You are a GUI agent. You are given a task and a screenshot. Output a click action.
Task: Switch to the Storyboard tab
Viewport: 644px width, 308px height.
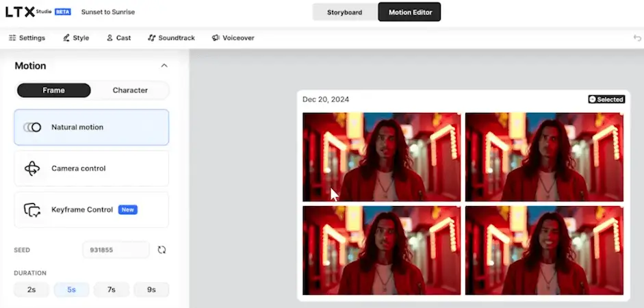coord(344,12)
